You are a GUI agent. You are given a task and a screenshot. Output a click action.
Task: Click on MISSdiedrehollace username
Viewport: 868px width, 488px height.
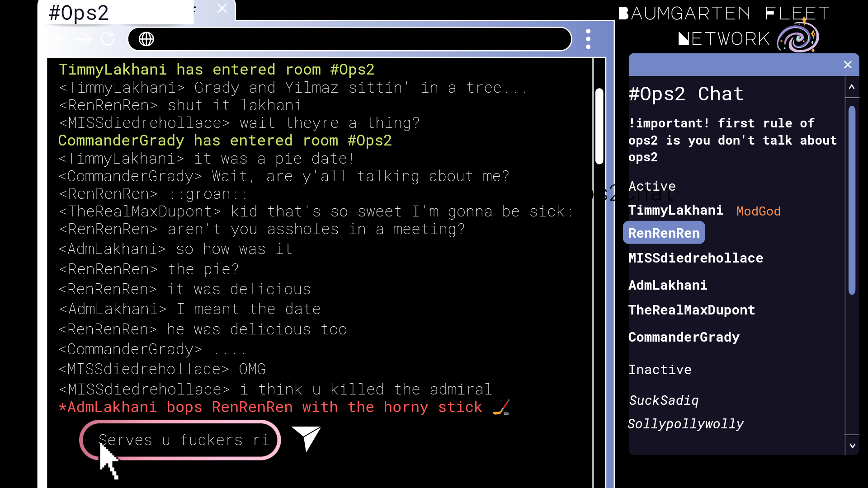click(695, 258)
